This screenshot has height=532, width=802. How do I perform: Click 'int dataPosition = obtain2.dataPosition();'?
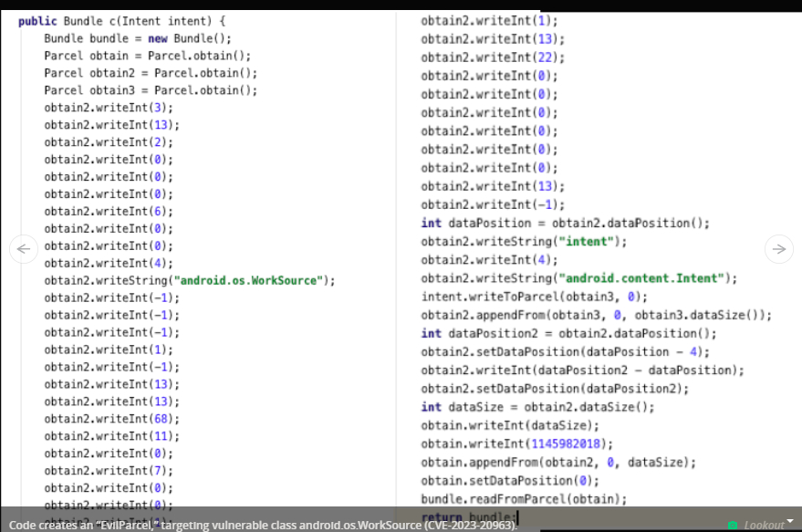click(x=565, y=223)
